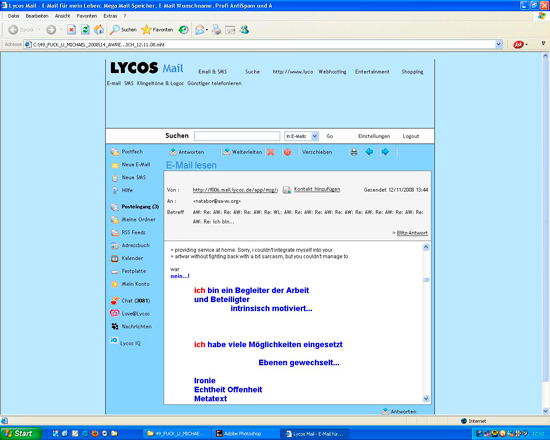Click Günstiger telefonieren link
550x440 pixels.
point(214,83)
